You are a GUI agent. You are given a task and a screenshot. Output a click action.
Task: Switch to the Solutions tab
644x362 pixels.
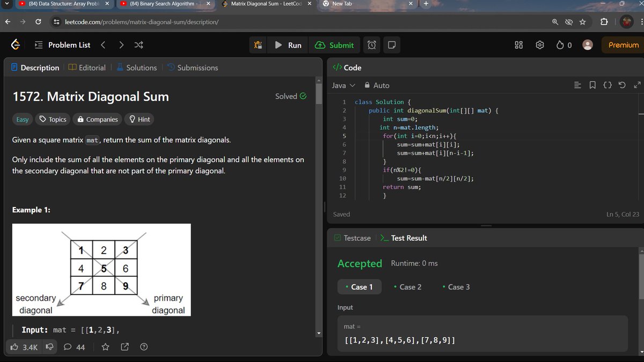pyautogui.click(x=136, y=68)
